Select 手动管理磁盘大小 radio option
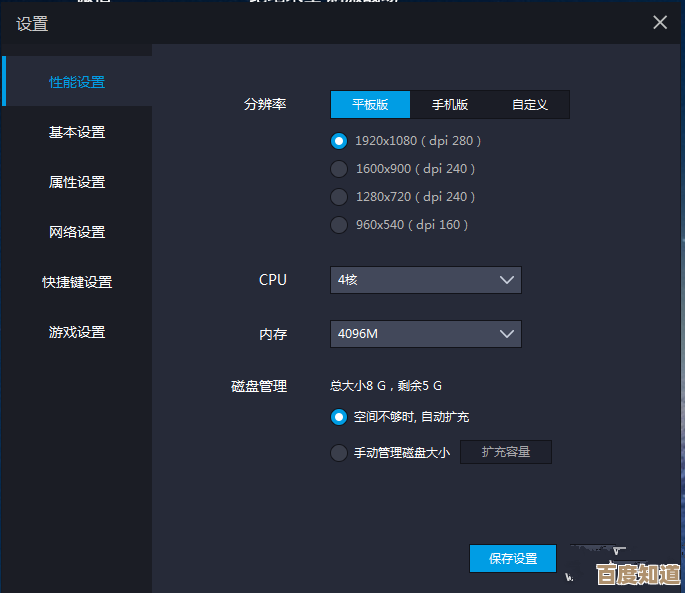The image size is (685, 593). (339, 453)
